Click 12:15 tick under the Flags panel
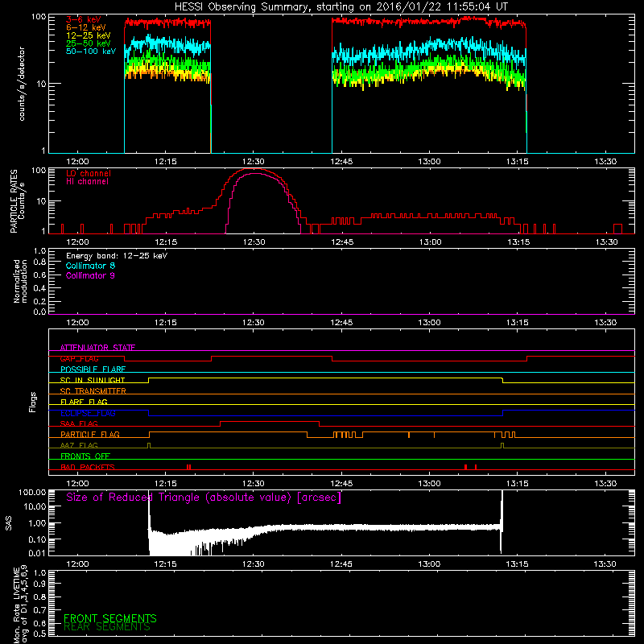 click(166, 484)
